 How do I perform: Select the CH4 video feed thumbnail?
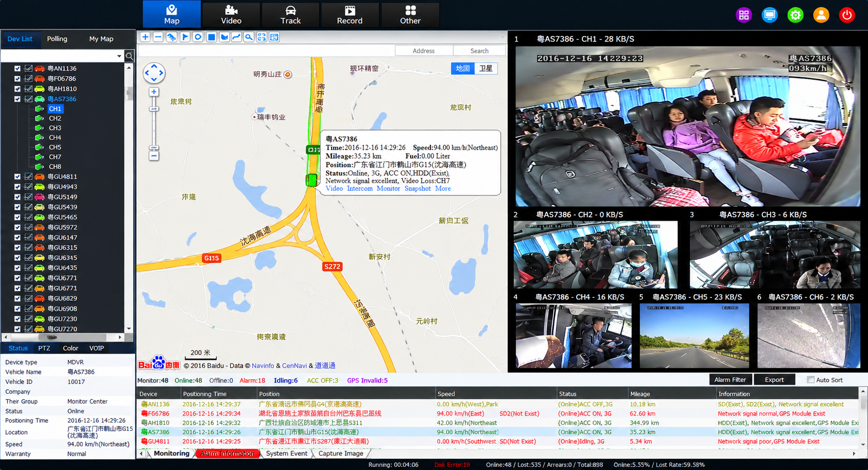tap(574, 336)
